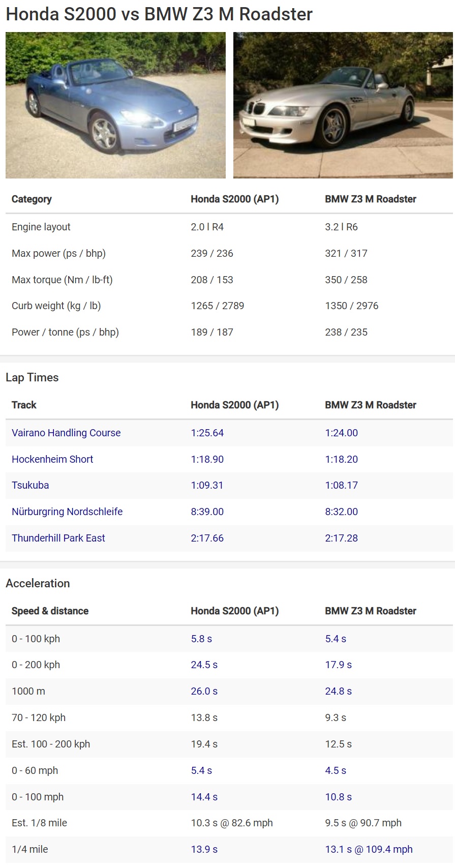Open Nürburgring Nordschleife track link

[67, 512]
